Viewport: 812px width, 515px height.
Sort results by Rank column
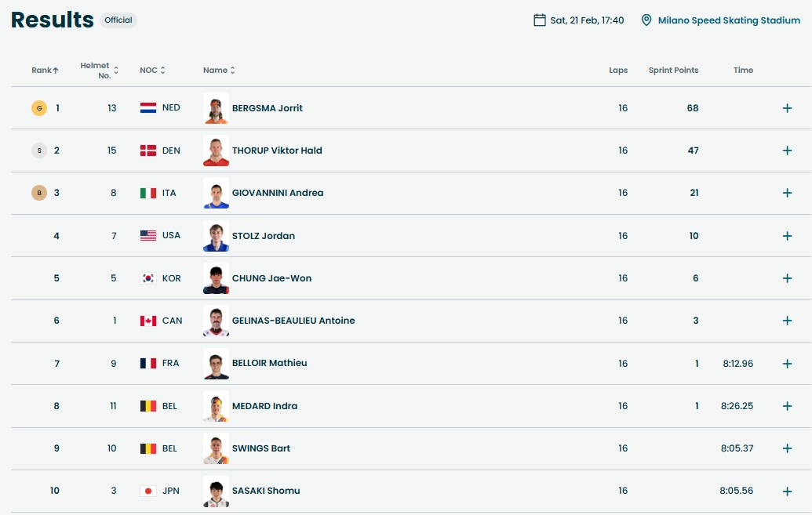pyautogui.click(x=46, y=71)
